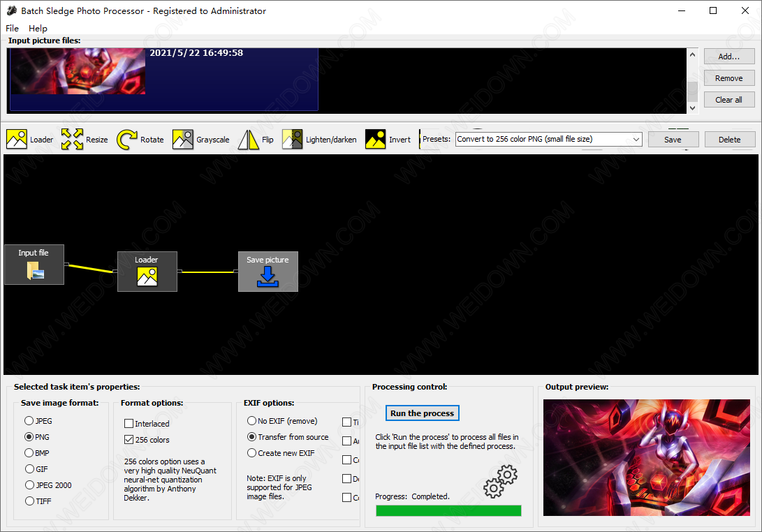Viewport: 762px width, 532px height.
Task: Select the Loader node in the canvas
Action: point(147,272)
